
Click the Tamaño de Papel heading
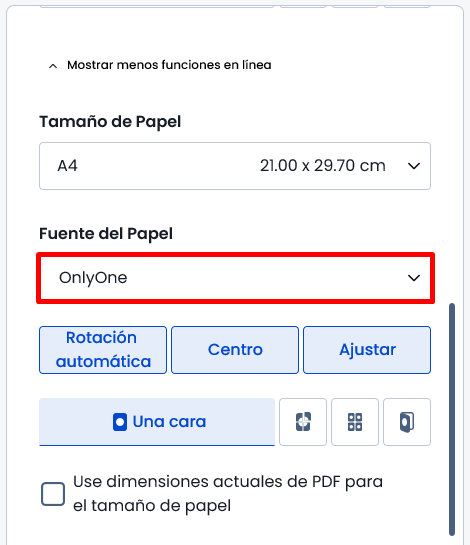click(x=110, y=122)
